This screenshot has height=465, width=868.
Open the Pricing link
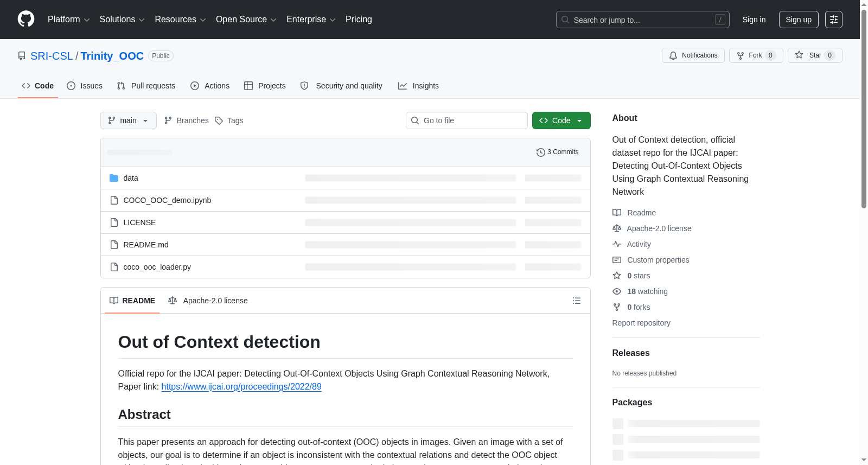[359, 20]
